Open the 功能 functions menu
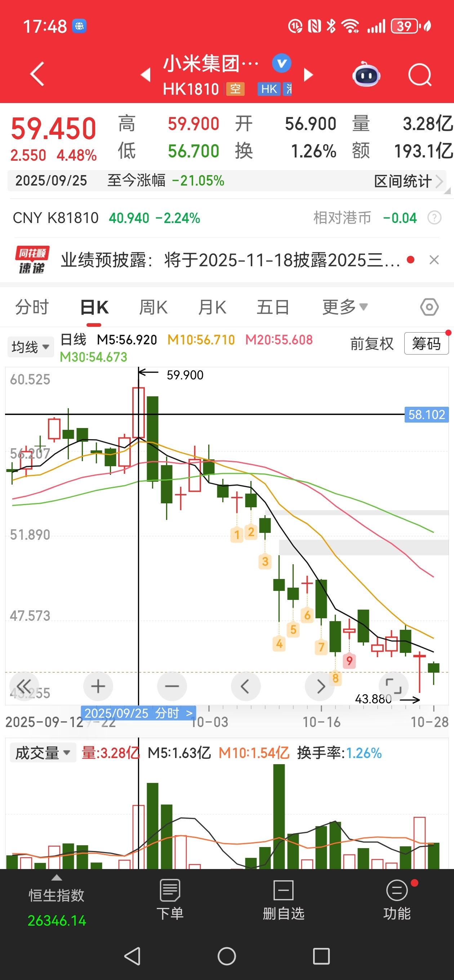454x980 pixels. point(397,899)
